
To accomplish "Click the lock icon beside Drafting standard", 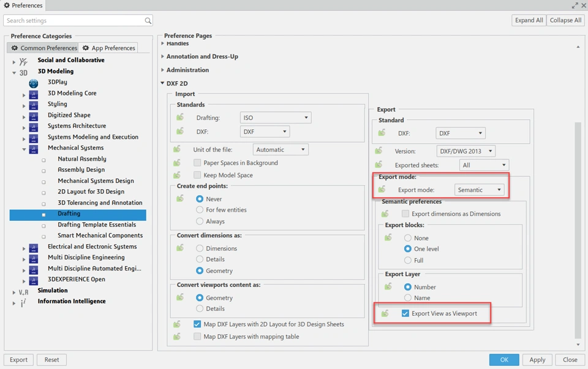I will point(180,117).
